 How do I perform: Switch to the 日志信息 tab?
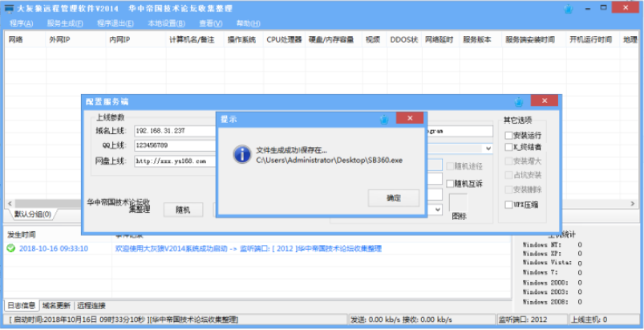click(x=22, y=305)
